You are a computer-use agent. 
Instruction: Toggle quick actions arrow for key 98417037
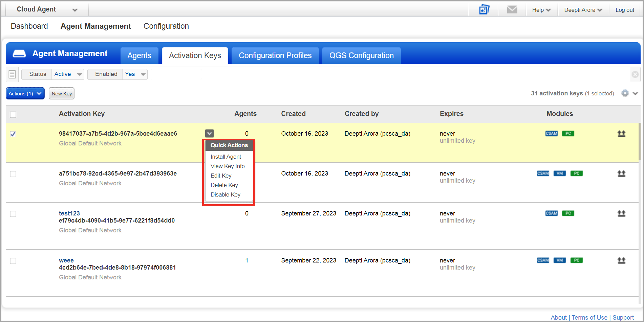[x=209, y=133]
